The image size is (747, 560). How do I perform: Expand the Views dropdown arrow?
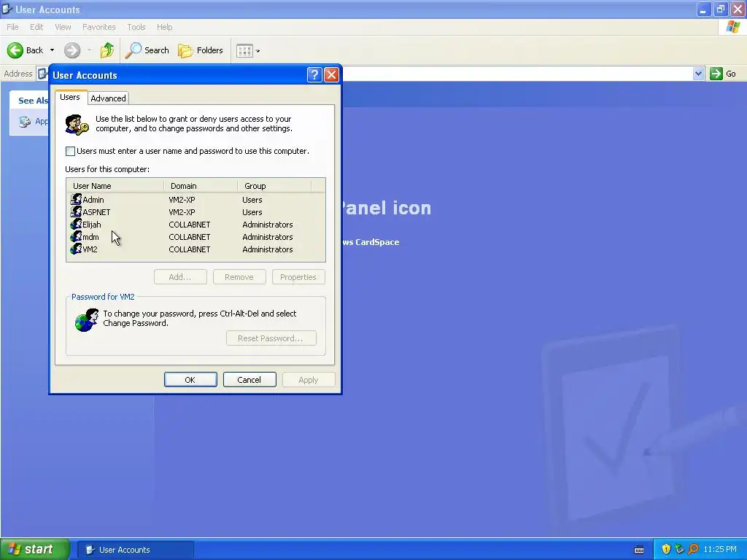point(258,51)
